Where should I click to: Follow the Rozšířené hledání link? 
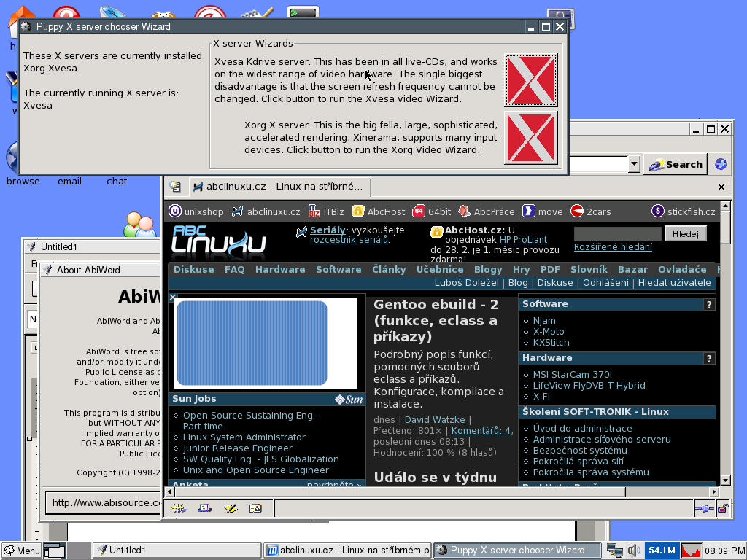tap(613, 246)
